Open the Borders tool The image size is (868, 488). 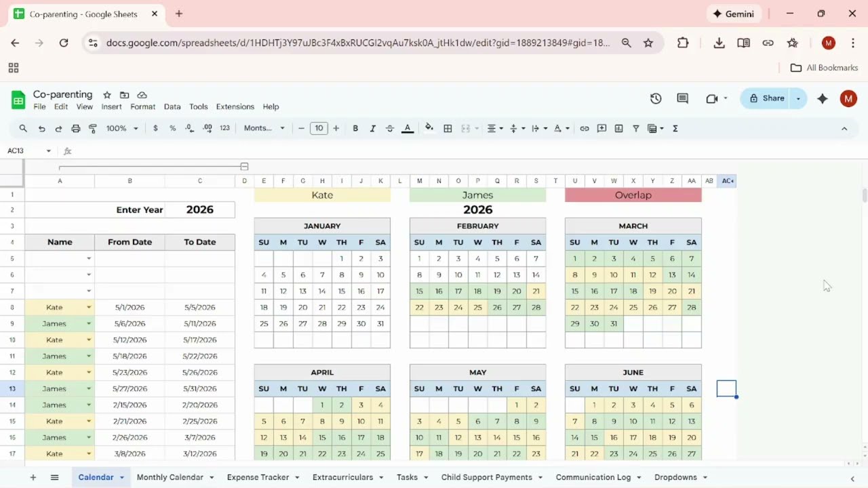[448, 128]
